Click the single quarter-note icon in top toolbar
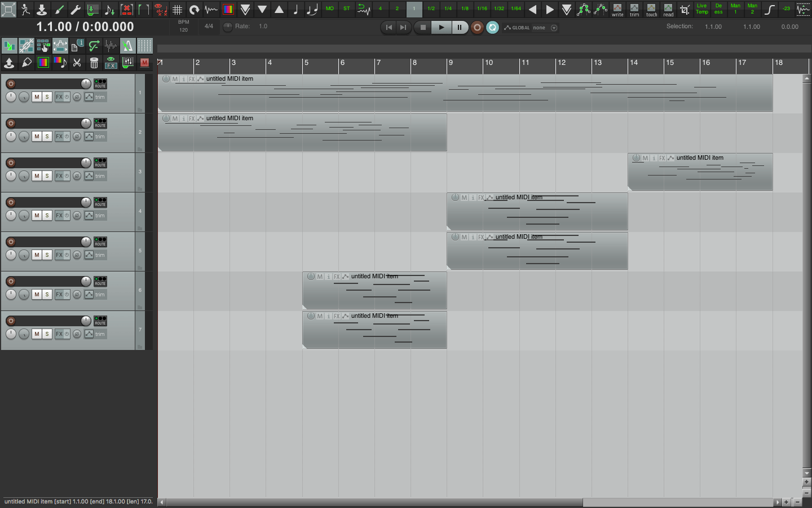Image resolution: width=812 pixels, height=508 pixels. (x=296, y=9)
